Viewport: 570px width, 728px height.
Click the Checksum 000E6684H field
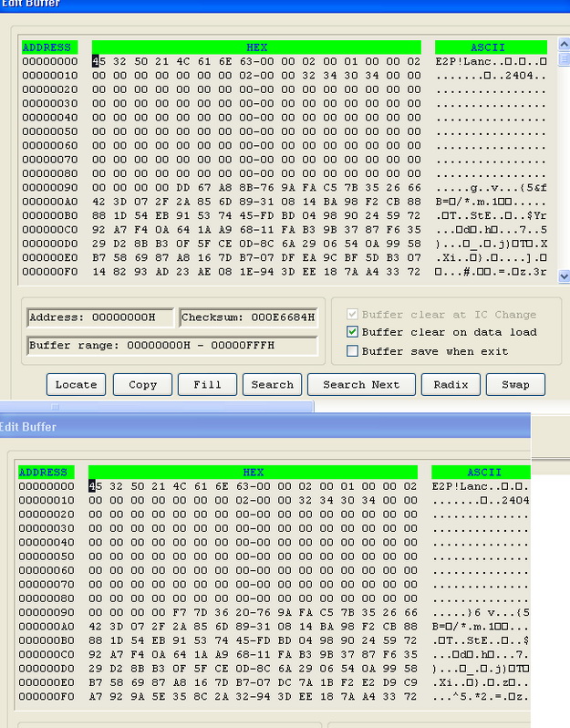coord(248,317)
